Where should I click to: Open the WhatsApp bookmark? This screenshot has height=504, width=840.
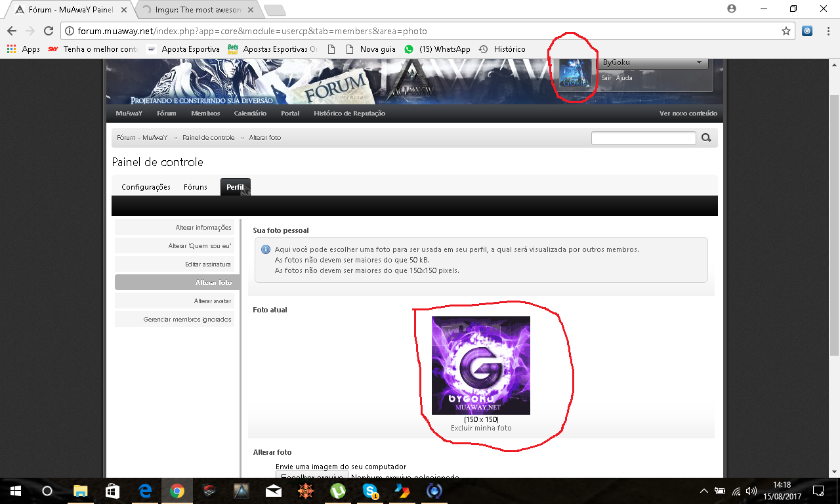tap(437, 49)
